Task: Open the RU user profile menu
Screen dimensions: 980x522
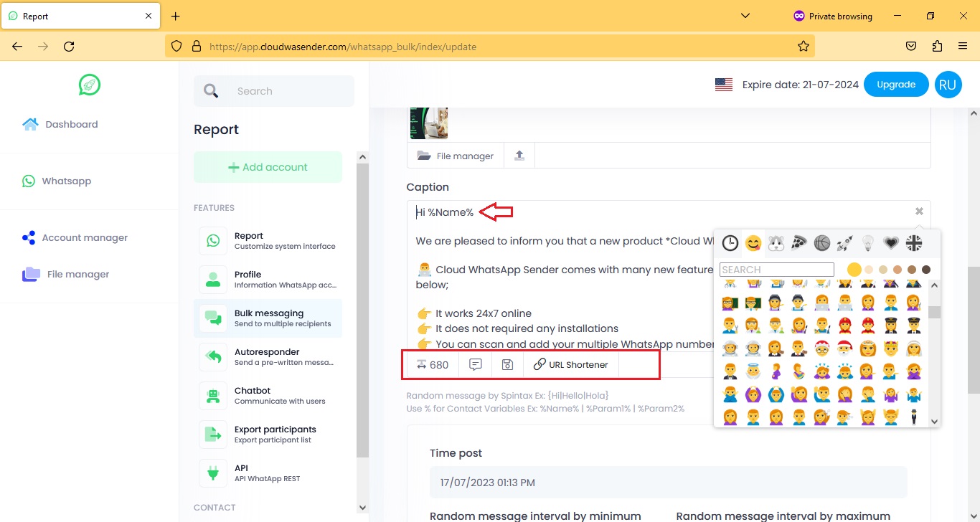Action: pos(948,85)
